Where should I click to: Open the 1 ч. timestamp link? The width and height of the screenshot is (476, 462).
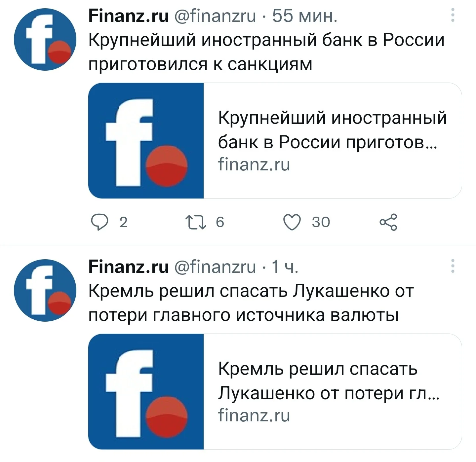coord(285,267)
